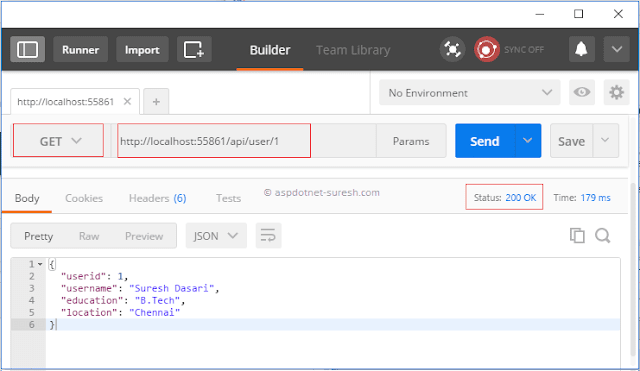This screenshot has height=371, width=640.
Task: Click the red sync status icon
Action: tap(487, 50)
